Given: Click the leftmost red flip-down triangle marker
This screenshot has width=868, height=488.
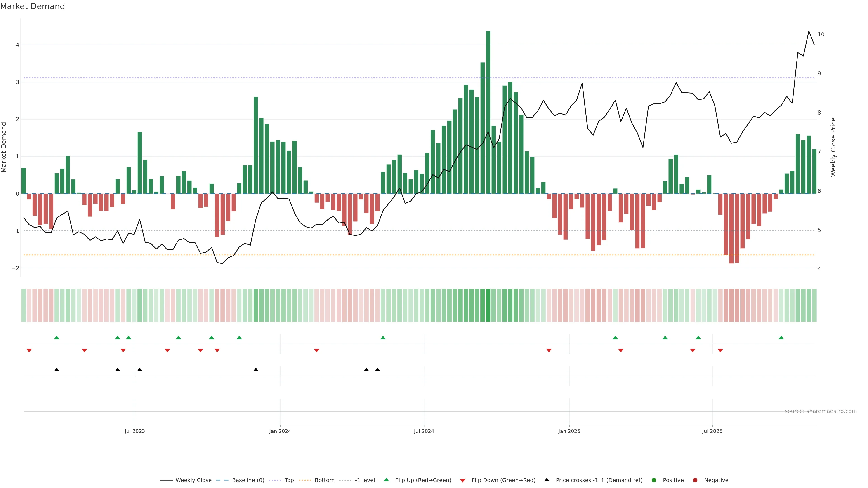Looking at the screenshot, I should [29, 351].
